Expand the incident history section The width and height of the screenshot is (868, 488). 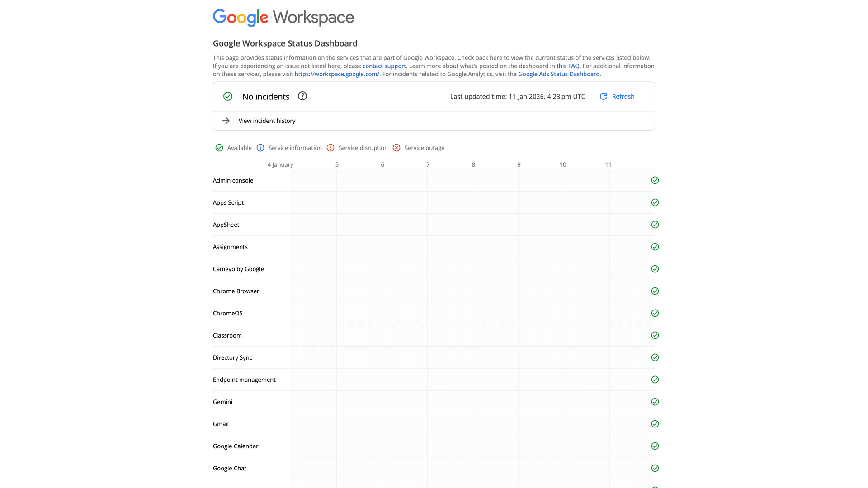pyautogui.click(x=266, y=121)
